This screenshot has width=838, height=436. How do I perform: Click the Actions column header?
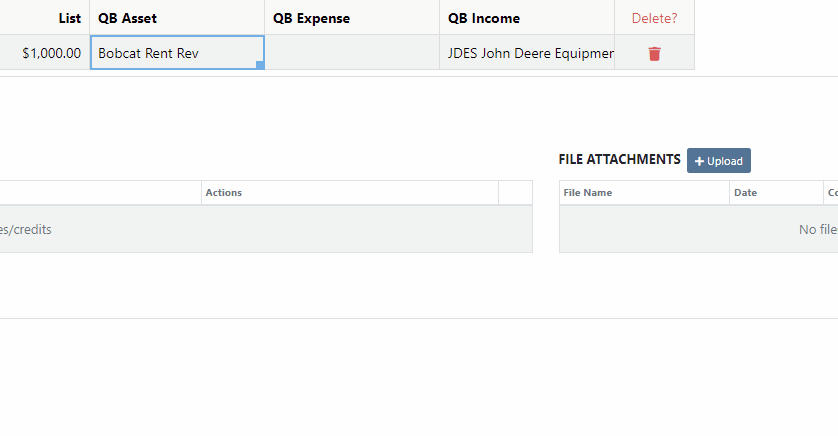coord(350,192)
